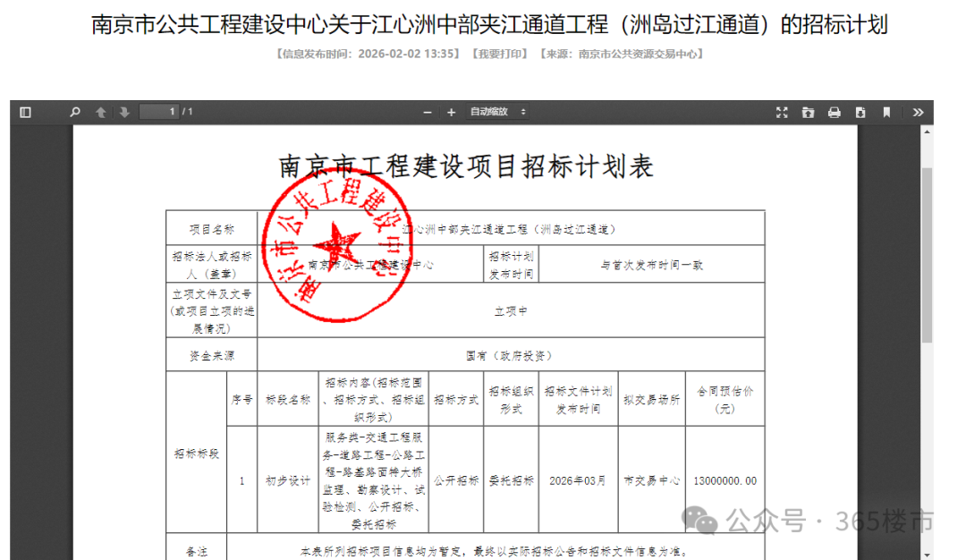The image size is (966, 560).
Task: Click the 我要打印 link
Action: [500, 55]
